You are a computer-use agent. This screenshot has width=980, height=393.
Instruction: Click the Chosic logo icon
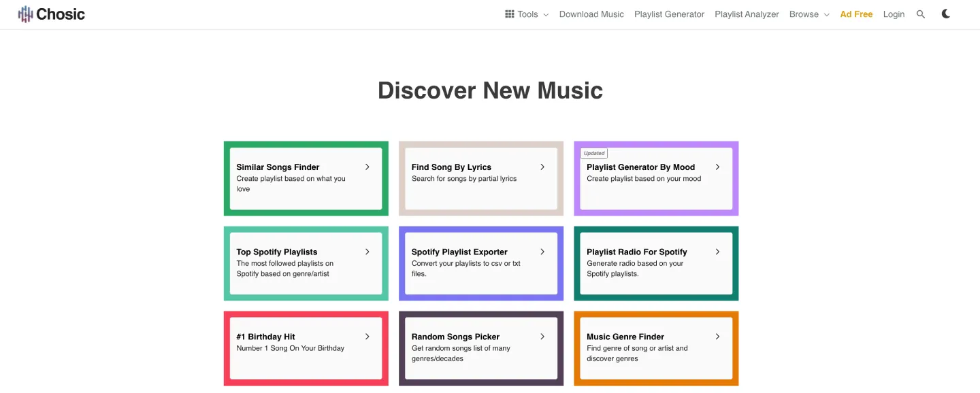(x=25, y=14)
